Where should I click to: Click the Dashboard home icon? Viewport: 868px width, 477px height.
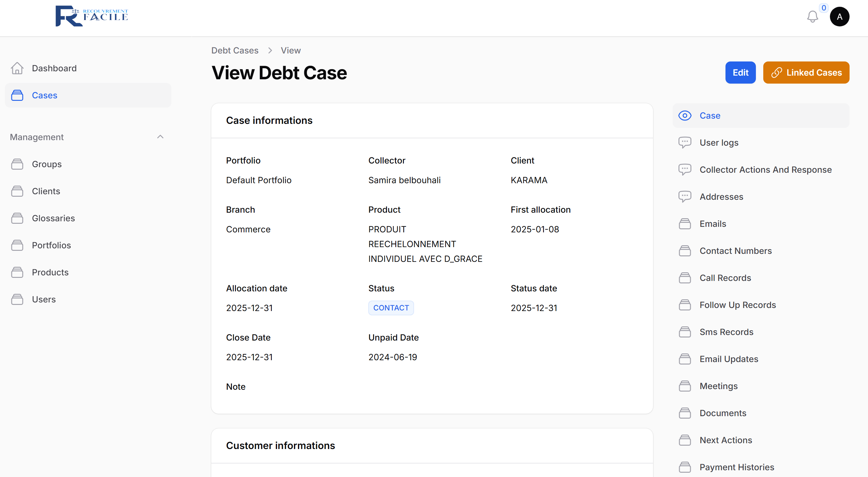17,68
